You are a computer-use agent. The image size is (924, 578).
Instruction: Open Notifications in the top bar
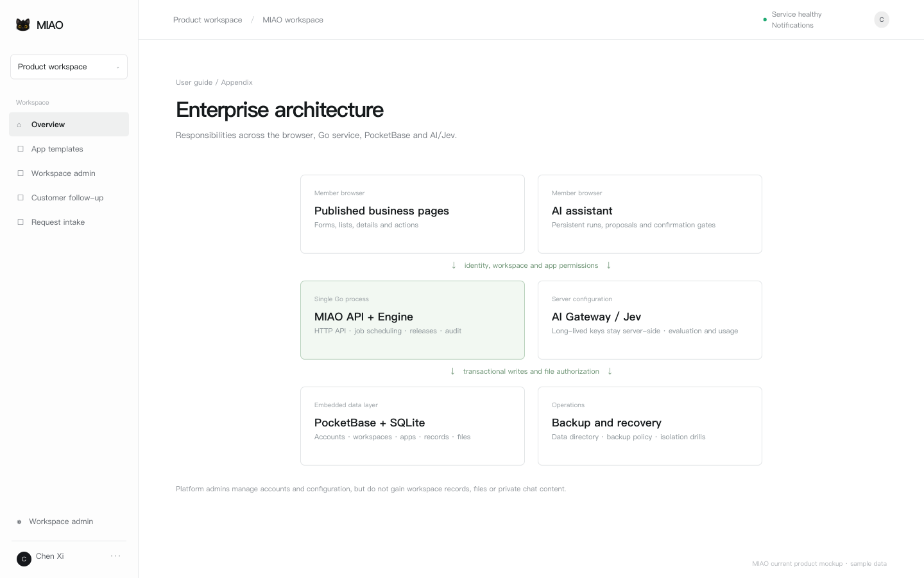(x=792, y=26)
